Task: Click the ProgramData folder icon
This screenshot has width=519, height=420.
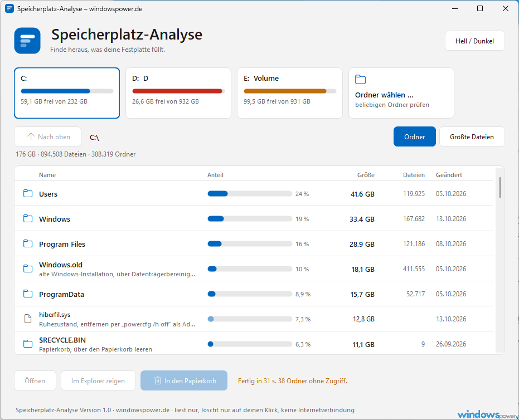Action: (28, 294)
